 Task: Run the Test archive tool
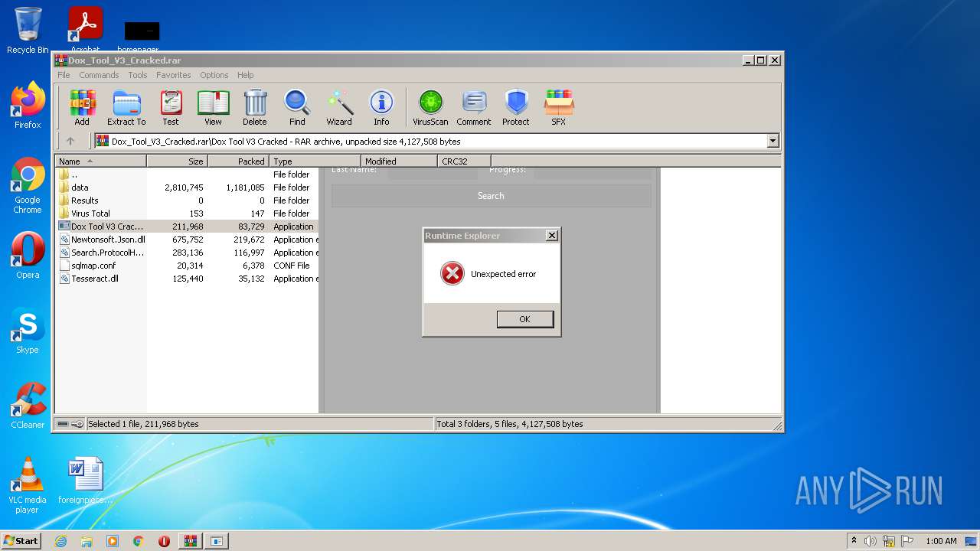point(171,107)
